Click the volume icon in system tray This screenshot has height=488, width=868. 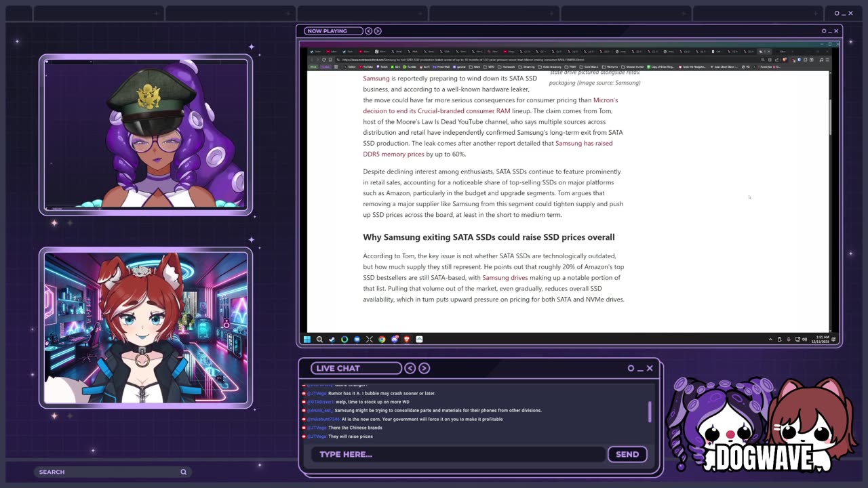[x=805, y=339]
